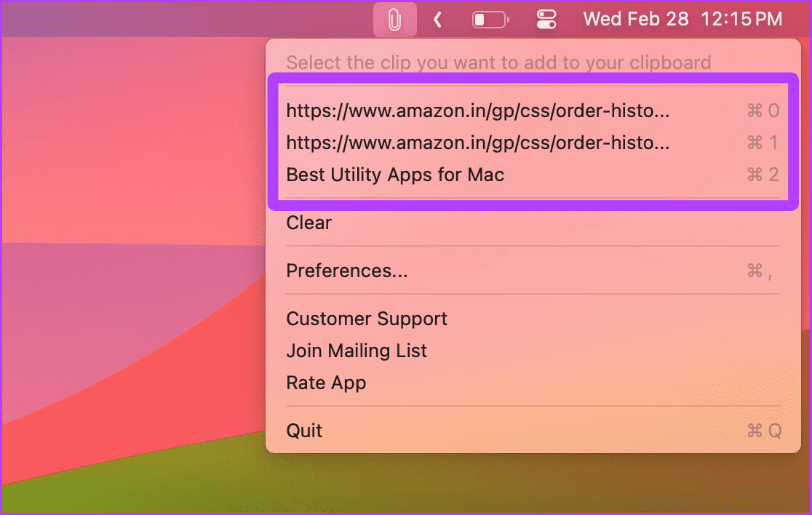Expand hidden menu bar items with chevron
Image resolution: width=812 pixels, height=515 pixels.
click(x=437, y=20)
